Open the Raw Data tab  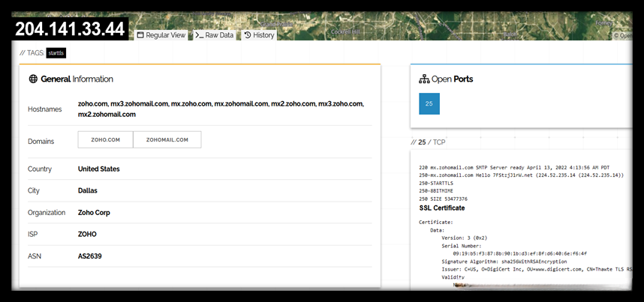215,35
